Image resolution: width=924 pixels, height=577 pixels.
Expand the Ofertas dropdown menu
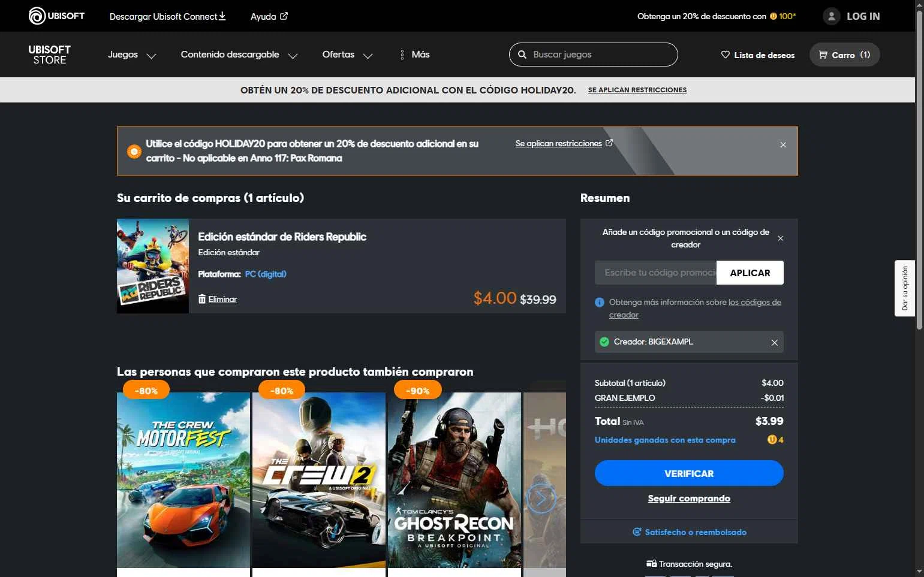tap(348, 55)
